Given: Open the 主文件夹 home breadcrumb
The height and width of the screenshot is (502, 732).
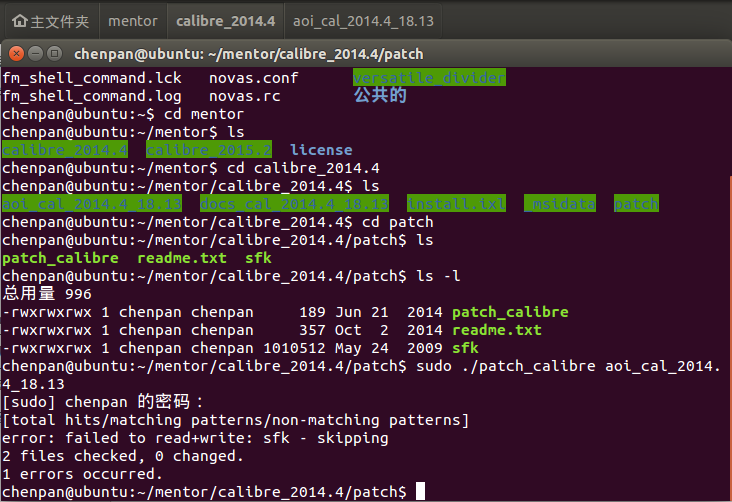Looking at the screenshot, I should tap(50, 21).
